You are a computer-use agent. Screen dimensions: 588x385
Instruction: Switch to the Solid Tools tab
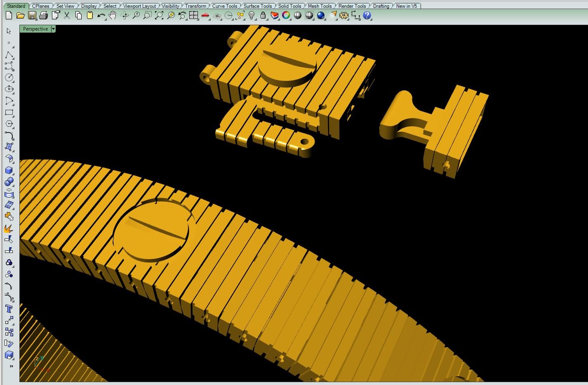coord(289,6)
